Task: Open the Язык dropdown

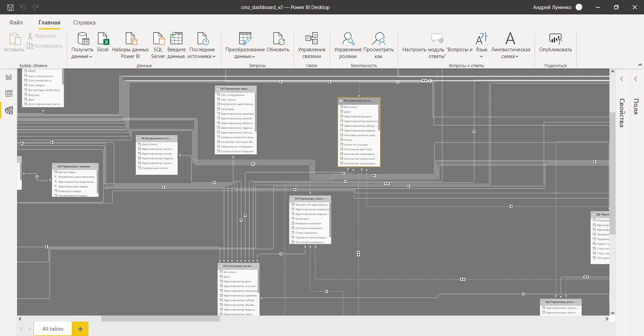Action: (482, 46)
